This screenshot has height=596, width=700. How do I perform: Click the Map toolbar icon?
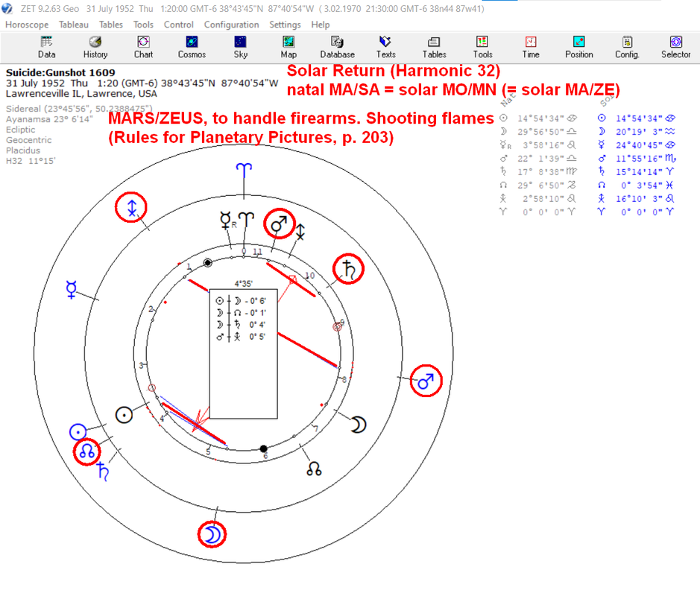click(288, 47)
